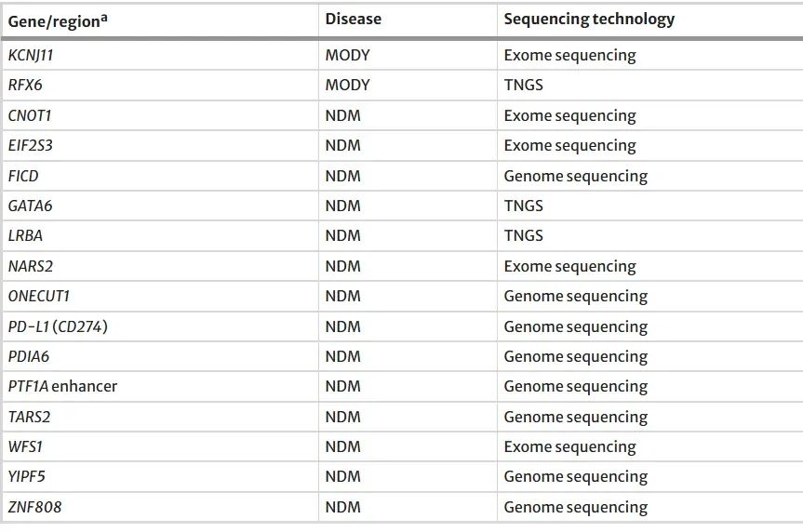This screenshot has width=803, height=532.
Task: Click MODY disease cell in KCNJ11 row
Action: [347, 55]
